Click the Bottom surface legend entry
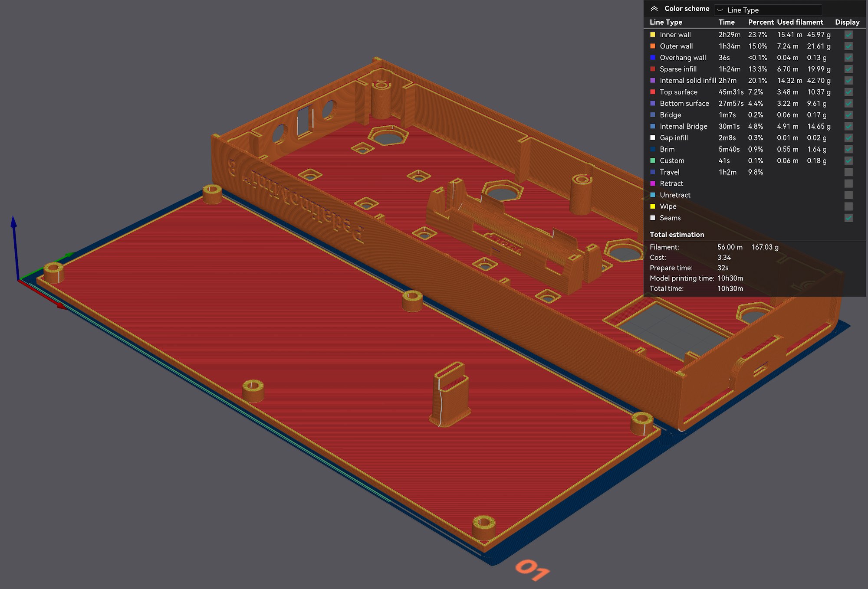The height and width of the screenshot is (589, 868). 684,103
